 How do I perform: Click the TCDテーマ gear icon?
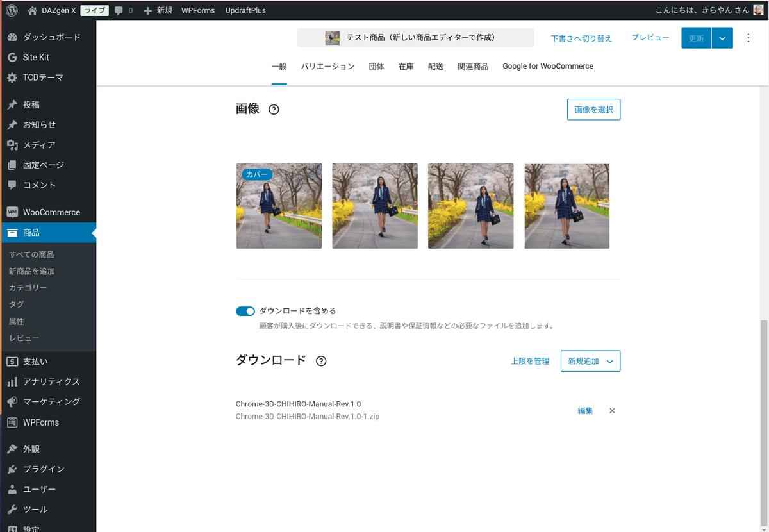(12, 78)
